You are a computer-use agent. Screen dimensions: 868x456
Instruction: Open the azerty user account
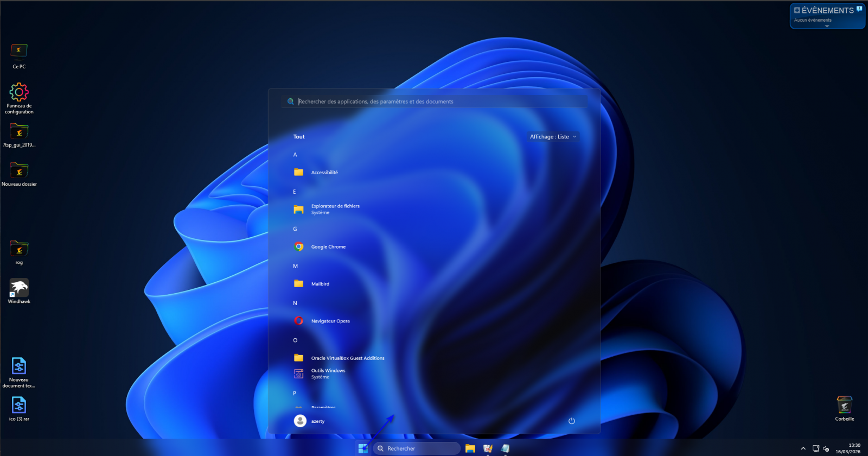[x=310, y=421]
